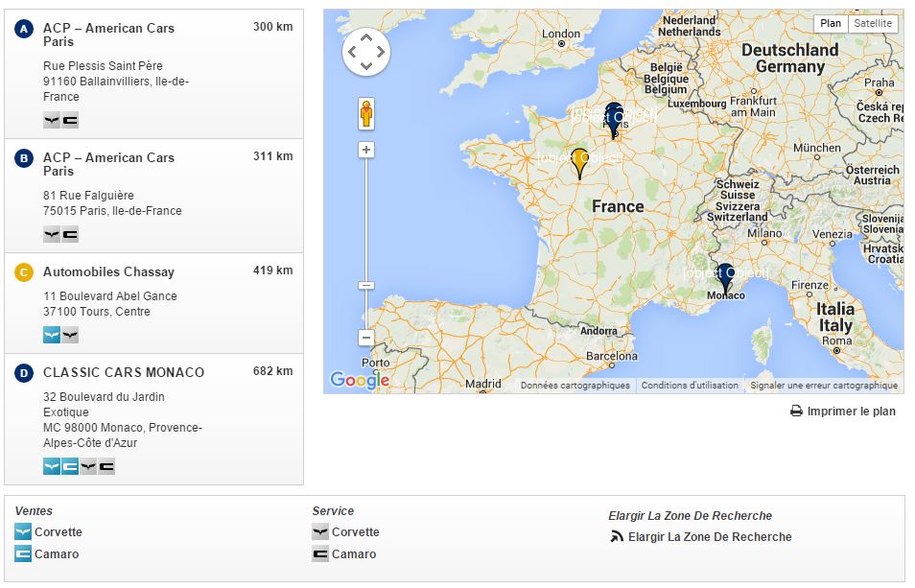The width and height of the screenshot is (915, 588).
Task: Open CLASSIC CARS MONACO dealer listing
Action: [x=123, y=372]
